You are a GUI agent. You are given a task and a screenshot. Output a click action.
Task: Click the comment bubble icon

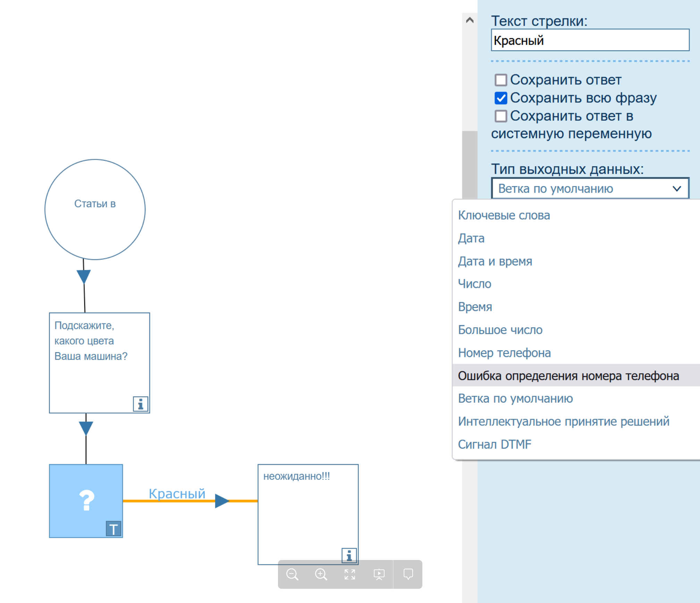(x=408, y=574)
